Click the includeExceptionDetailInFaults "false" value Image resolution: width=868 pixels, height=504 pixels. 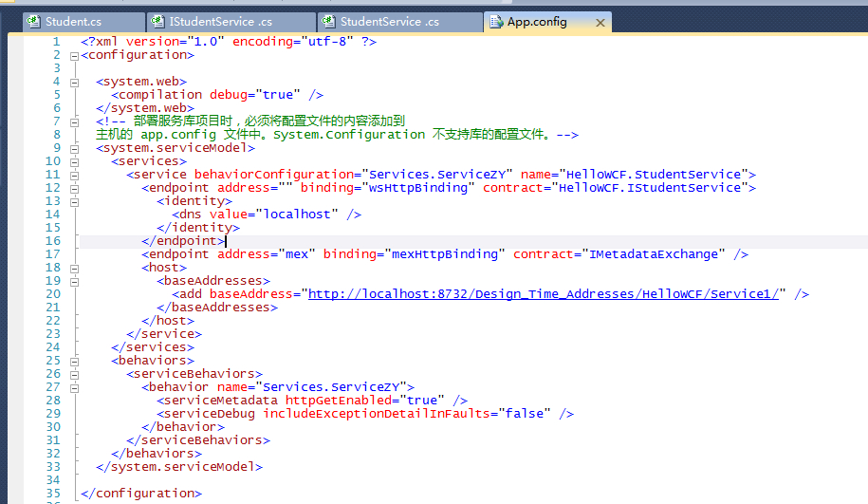(525, 414)
